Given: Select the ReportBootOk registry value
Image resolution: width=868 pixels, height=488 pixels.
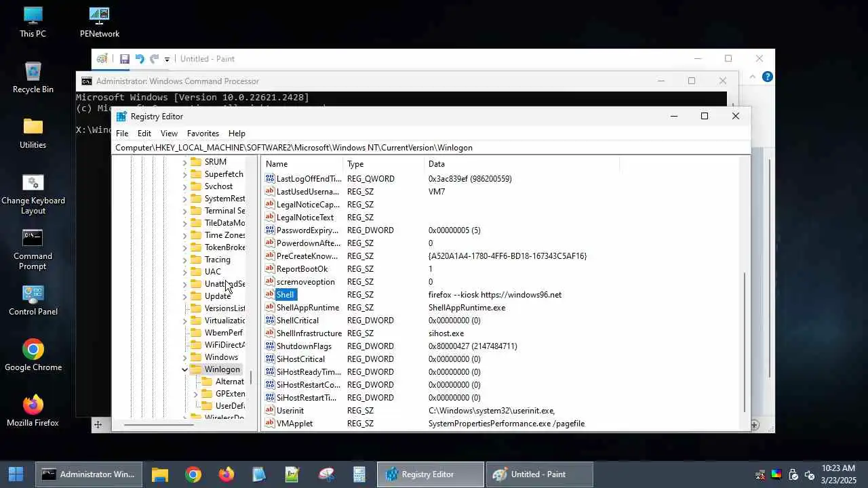Looking at the screenshot, I should point(302,269).
